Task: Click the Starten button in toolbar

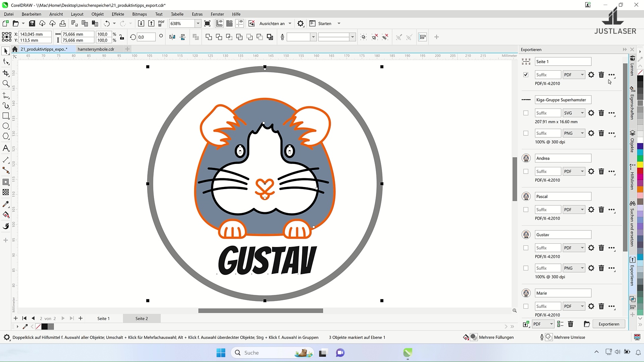Action: pos(324,23)
